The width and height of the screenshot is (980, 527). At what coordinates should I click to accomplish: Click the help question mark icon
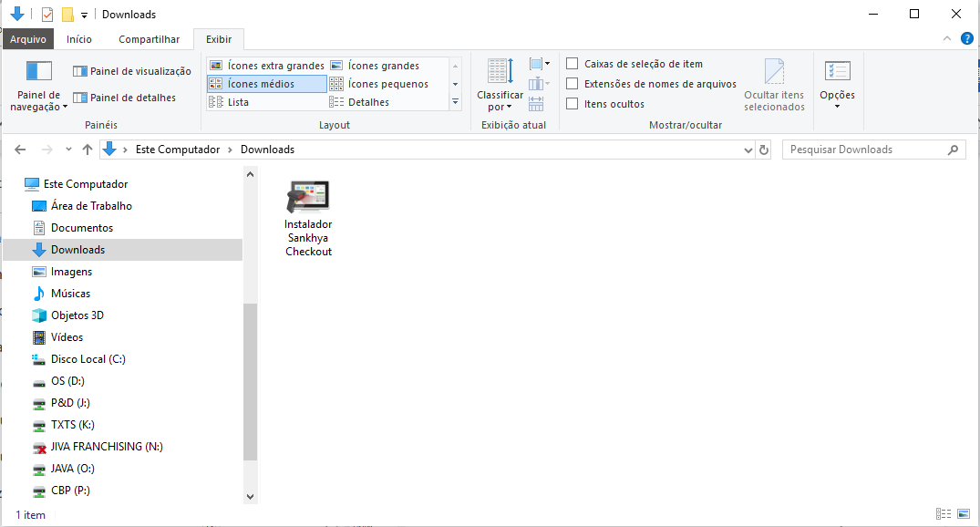[x=967, y=39]
